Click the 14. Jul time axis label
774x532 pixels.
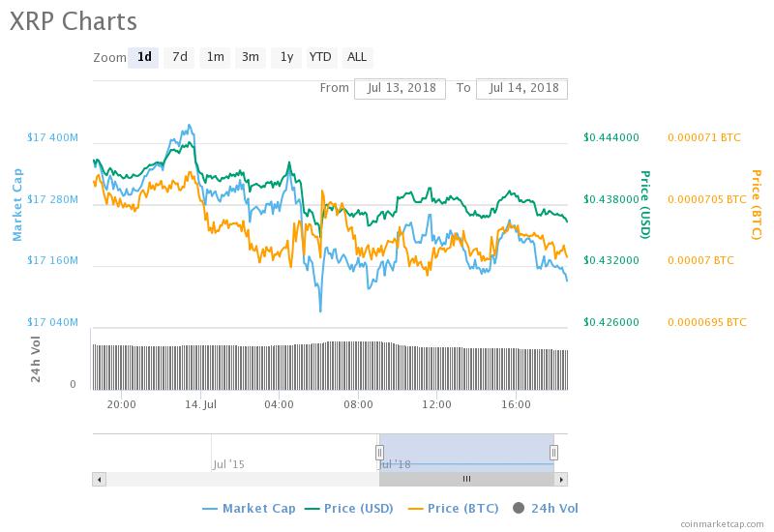pyautogui.click(x=200, y=404)
